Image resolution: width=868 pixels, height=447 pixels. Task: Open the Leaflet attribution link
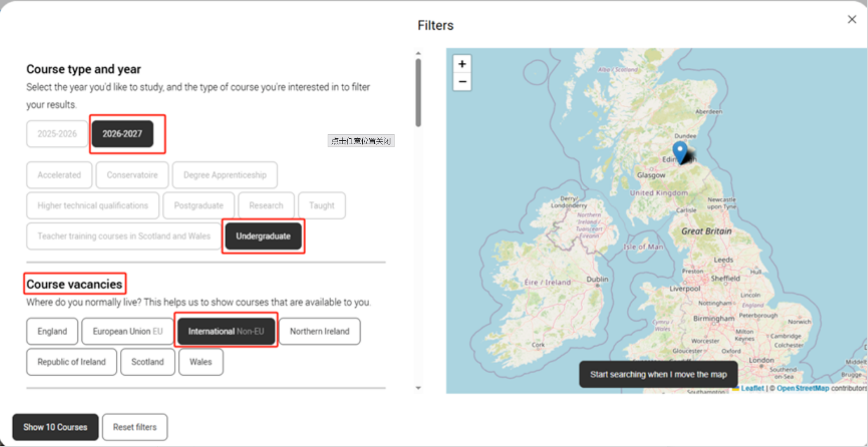(752, 388)
